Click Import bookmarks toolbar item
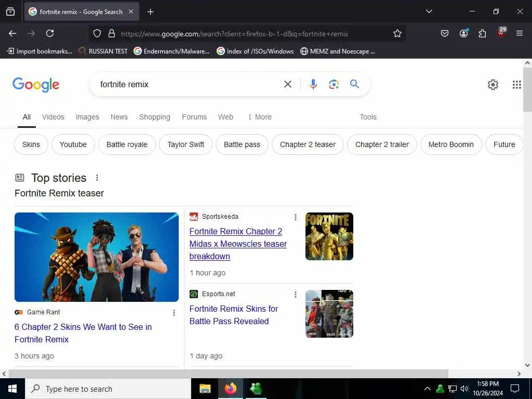Image resolution: width=532 pixels, height=399 pixels. pos(39,51)
